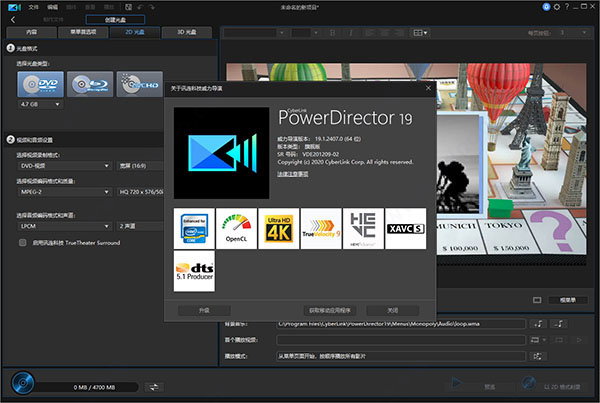This screenshot has width=600, height=403.
Task: Click the save project icon in title bar
Action: tap(129, 7)
